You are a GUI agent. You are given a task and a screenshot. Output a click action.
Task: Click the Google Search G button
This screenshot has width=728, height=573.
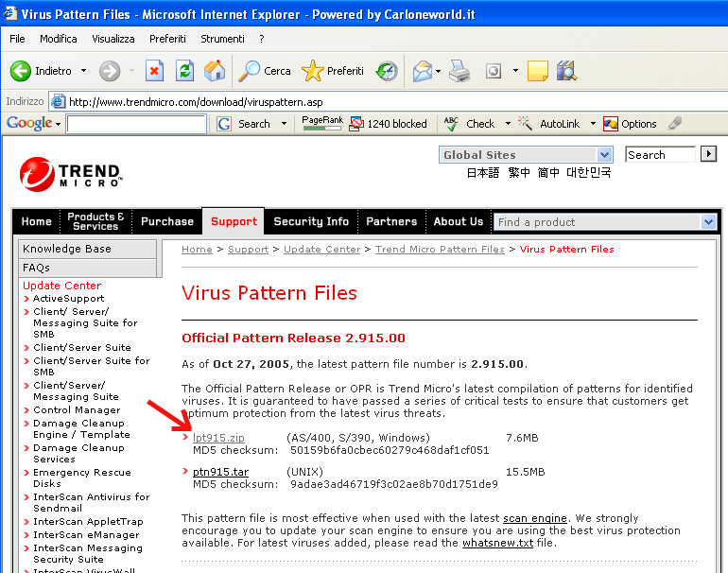[x=244, y=124]
